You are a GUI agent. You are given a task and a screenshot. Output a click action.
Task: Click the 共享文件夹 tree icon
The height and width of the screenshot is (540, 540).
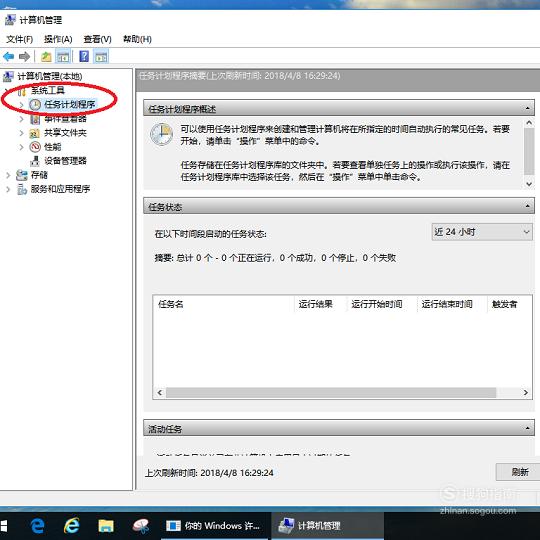(x=35, y=133)
